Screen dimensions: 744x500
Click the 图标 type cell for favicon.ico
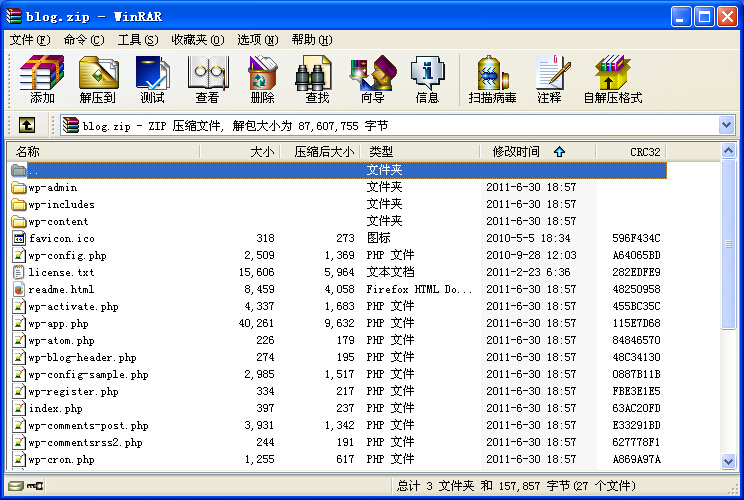coord(379,238)
